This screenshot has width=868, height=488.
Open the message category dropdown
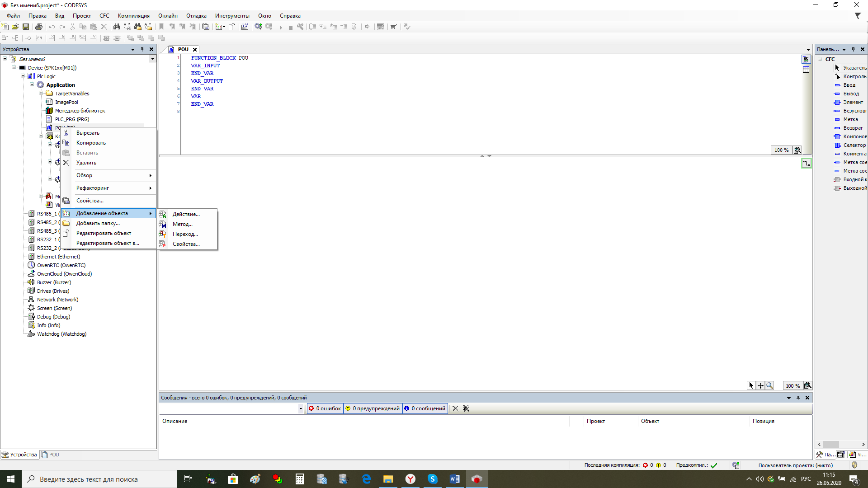301,408
